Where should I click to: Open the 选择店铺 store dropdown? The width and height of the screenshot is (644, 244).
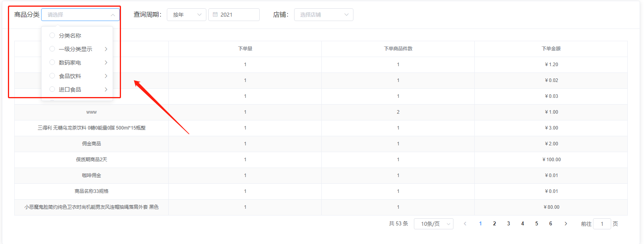pos(323,15)
